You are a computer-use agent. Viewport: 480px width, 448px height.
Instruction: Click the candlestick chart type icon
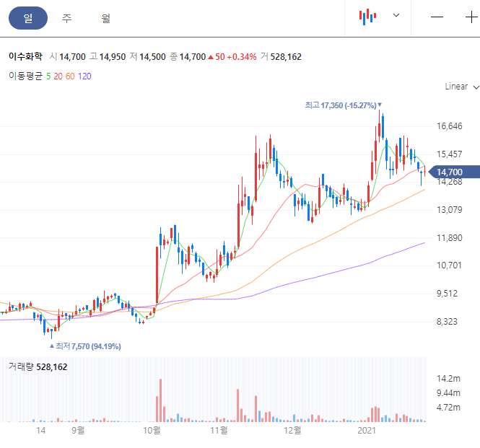pyautogui.click(x=367, y=17)
